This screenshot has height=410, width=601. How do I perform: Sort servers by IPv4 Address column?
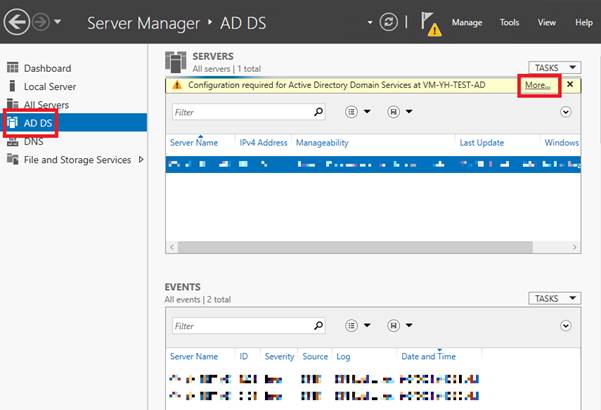(x=263, y=143)
